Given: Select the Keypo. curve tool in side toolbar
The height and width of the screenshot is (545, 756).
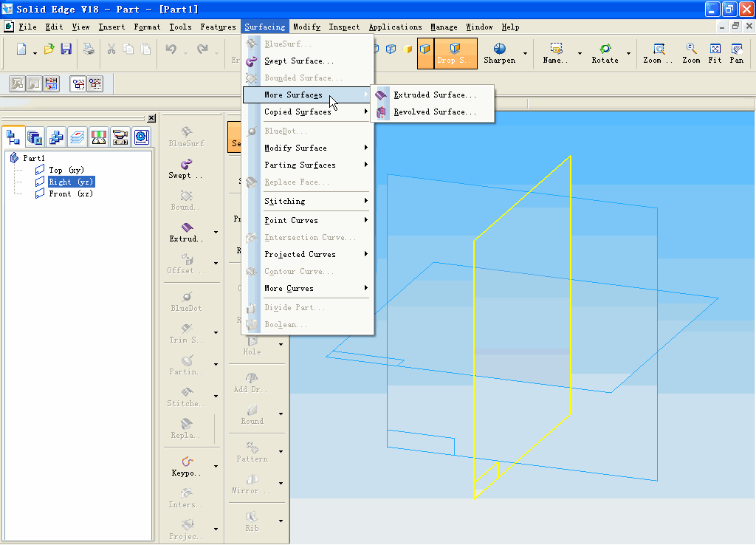Looking at the screenshot, I should point(186,467).
